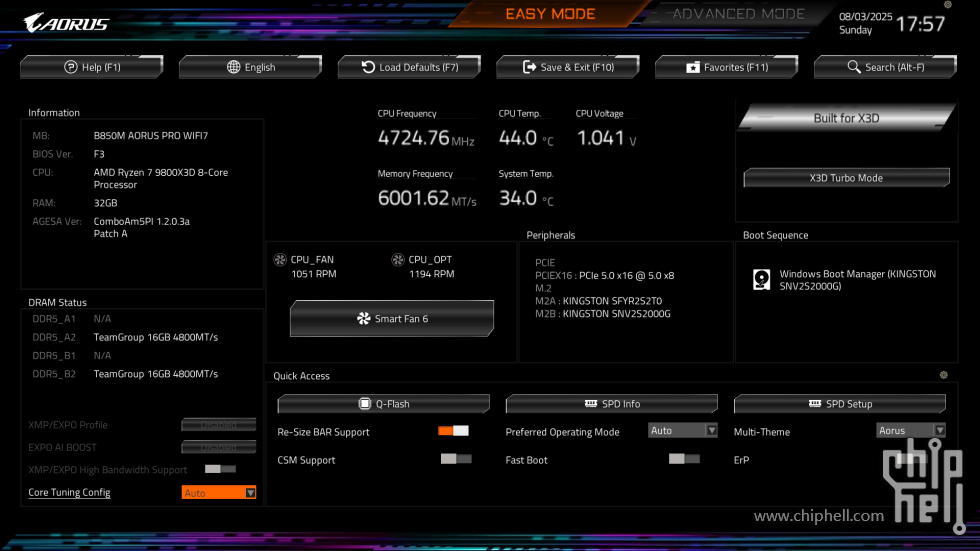Click the CPU_FAN fan icon

tap(280, 259)
